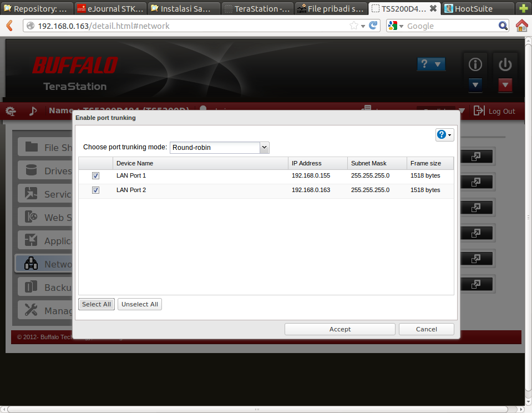The width and height of the screenshot is (532, 413).
Task: Click the Log Out link
Action: 502,112
